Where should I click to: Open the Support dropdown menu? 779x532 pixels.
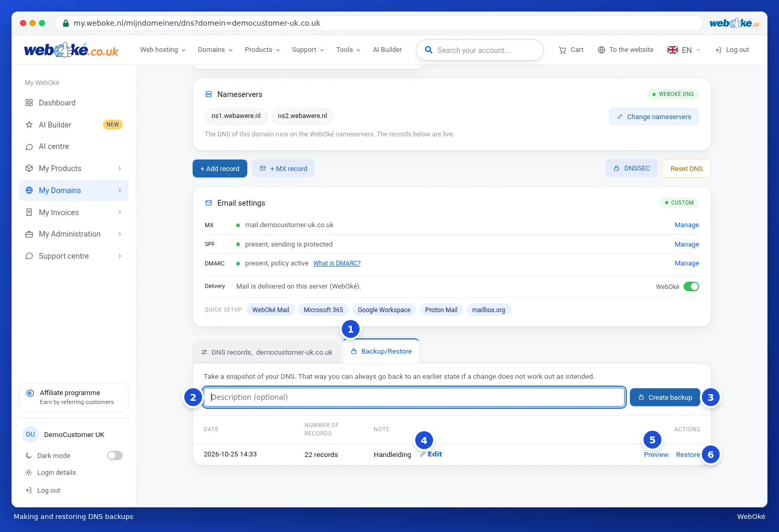tap(308, 50)
